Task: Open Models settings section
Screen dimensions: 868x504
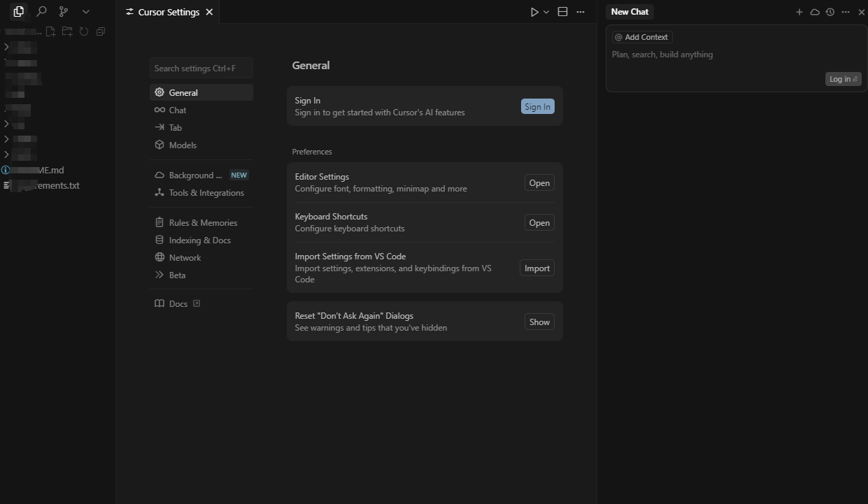Action: click(x=201, y=145)
